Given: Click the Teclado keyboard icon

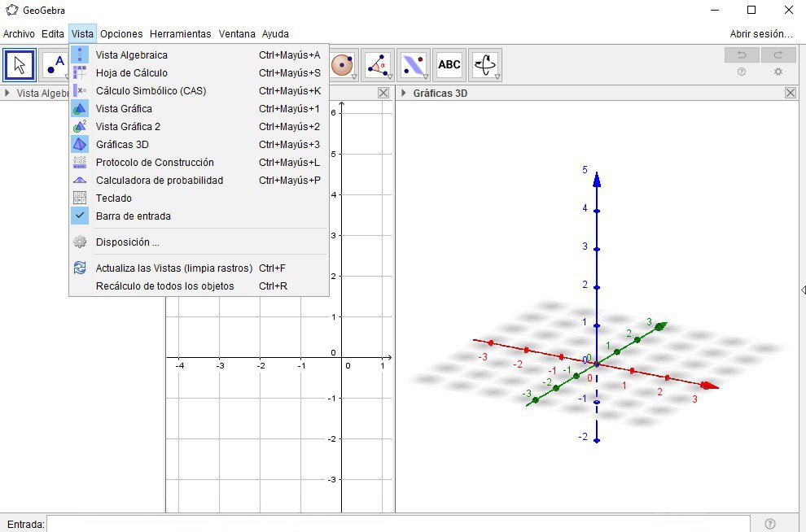Looking at the screenshot, I should [80, 198].
